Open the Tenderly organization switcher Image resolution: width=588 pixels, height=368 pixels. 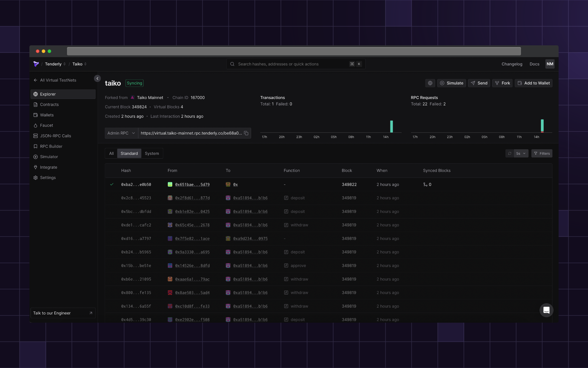55,64
